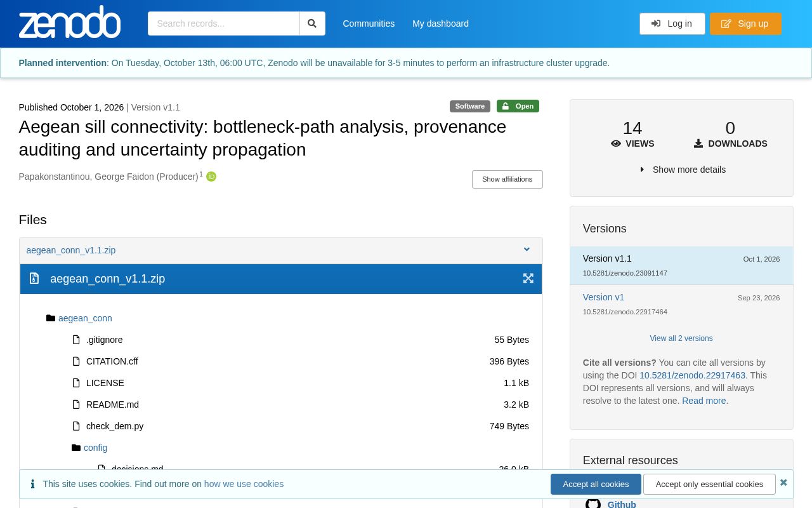The image size is (812, 508).
Task: Dismiss the cookie banner with X
Action: (x=783, y=483)
